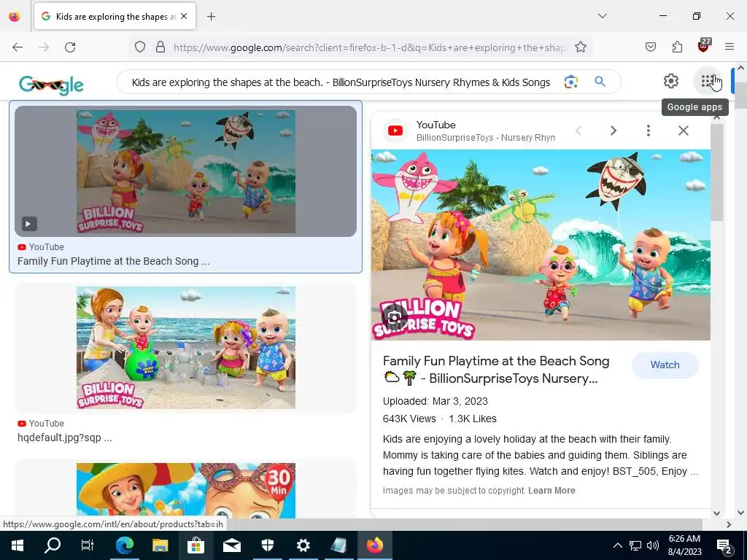Click the Google logo
747x560 pixels.
click(x=52, y=85)
